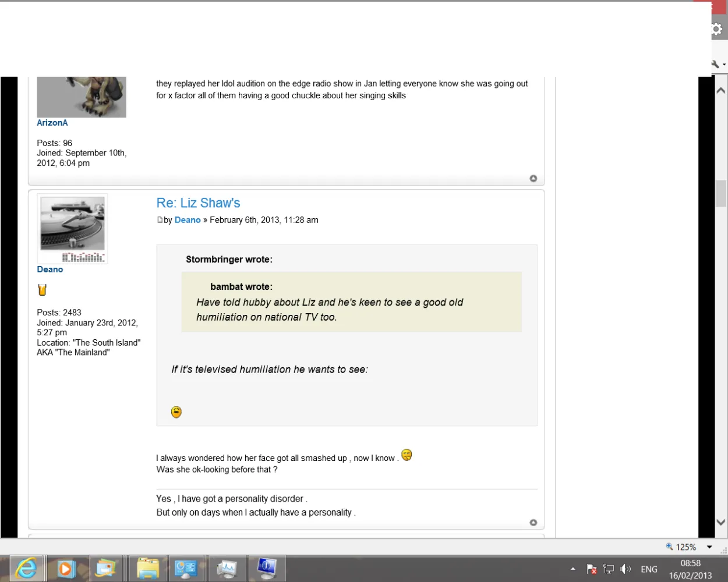Open the system information taskbar icon

(x=266, y=569)
